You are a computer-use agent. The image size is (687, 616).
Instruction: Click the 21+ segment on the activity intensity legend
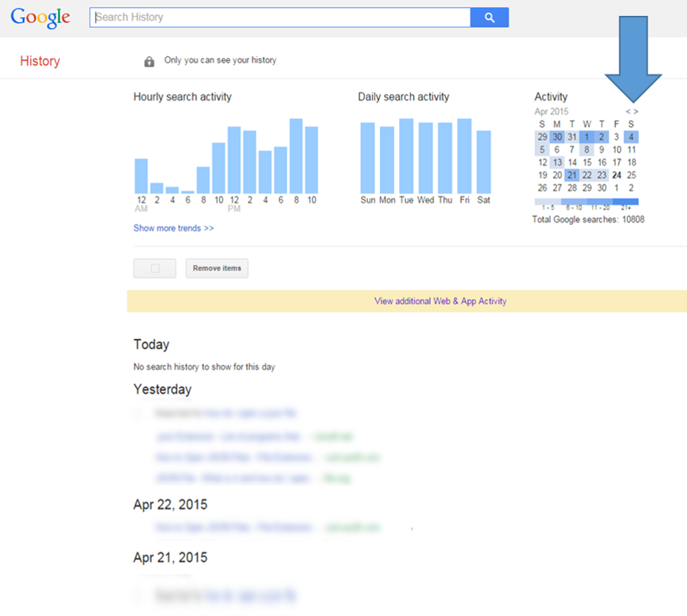(625, 202)
